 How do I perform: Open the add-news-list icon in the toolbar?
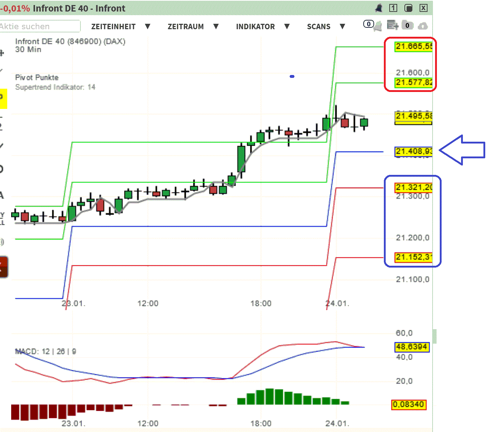pyautogui.click(x=393, y=25)
